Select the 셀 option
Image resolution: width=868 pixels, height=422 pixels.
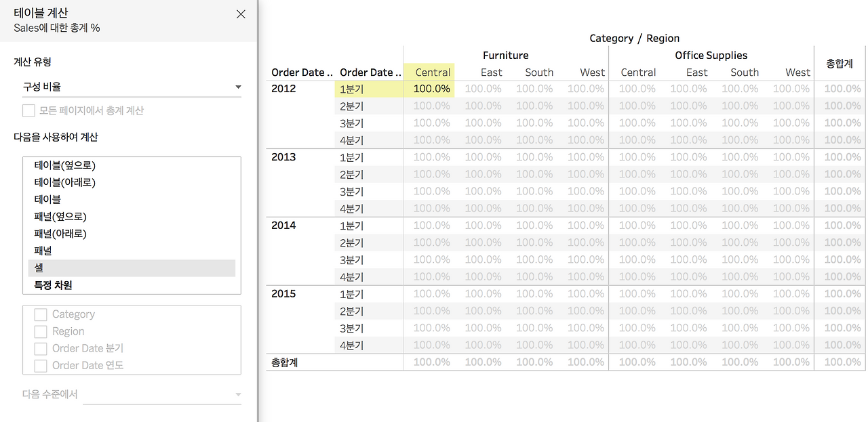[132, 268]
